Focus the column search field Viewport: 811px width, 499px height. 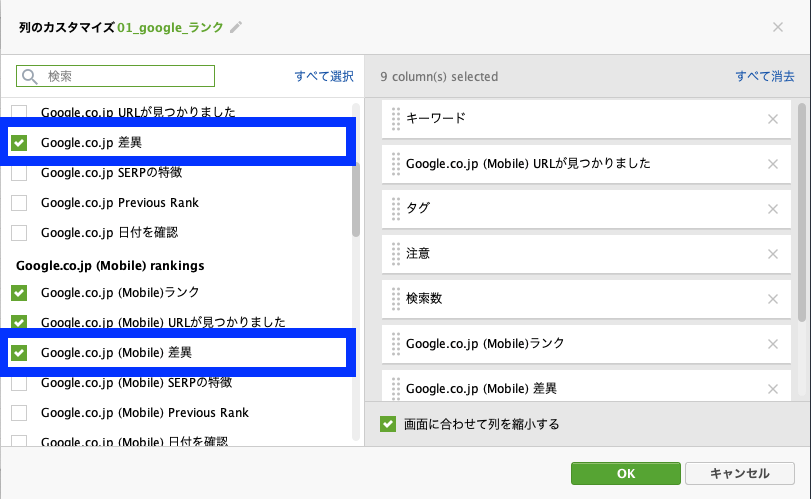115,76
